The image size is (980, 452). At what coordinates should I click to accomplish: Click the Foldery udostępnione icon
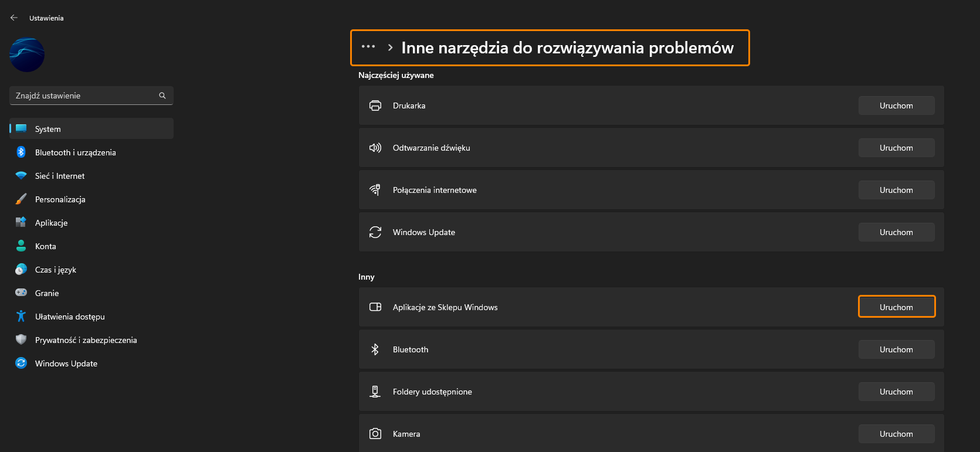click(375, 392)
